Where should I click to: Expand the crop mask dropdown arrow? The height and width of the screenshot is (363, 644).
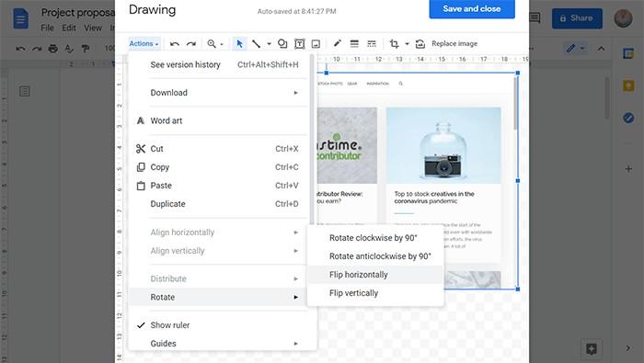[407, 43]
